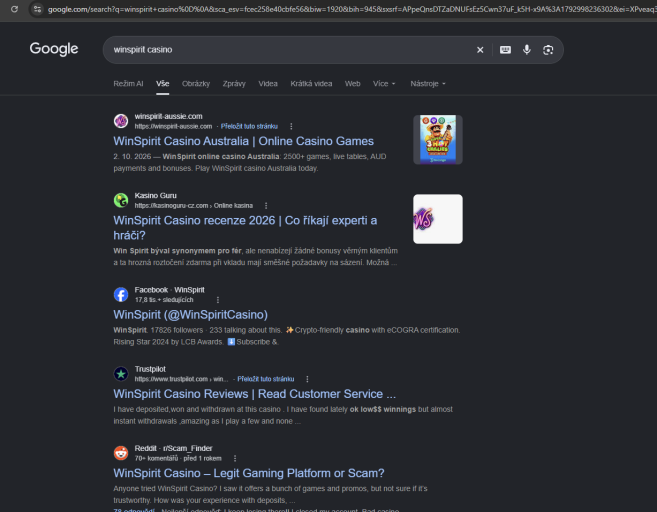The image size is (657, 512).
Task: Open WinSpirit Casino recenze 2026 link
Action: pyautogui.click(x=245, y=228)
